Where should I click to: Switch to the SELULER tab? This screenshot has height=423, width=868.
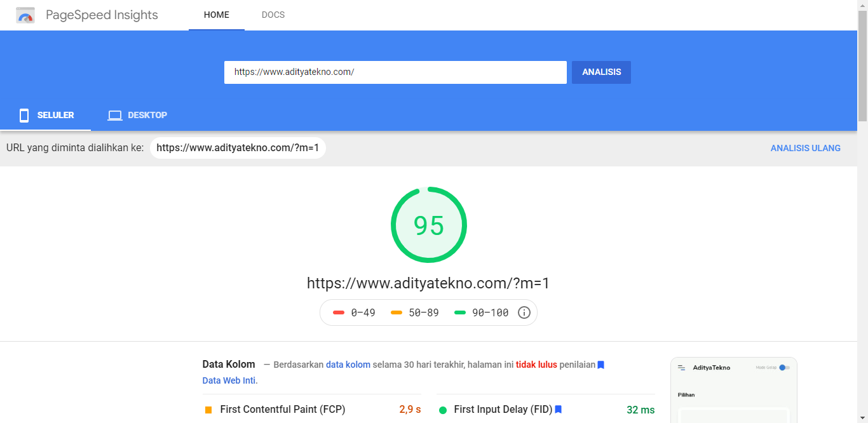click(x=46, y=115)
